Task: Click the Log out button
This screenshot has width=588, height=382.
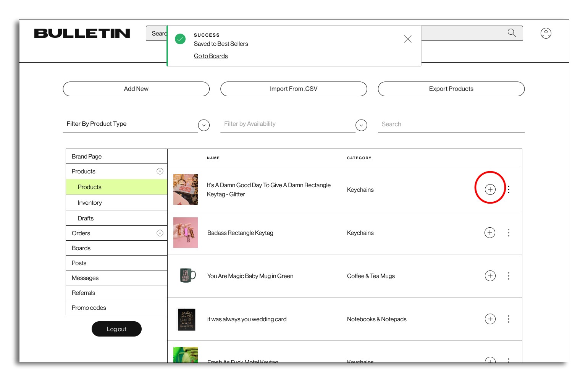Action: coord(116,329)
